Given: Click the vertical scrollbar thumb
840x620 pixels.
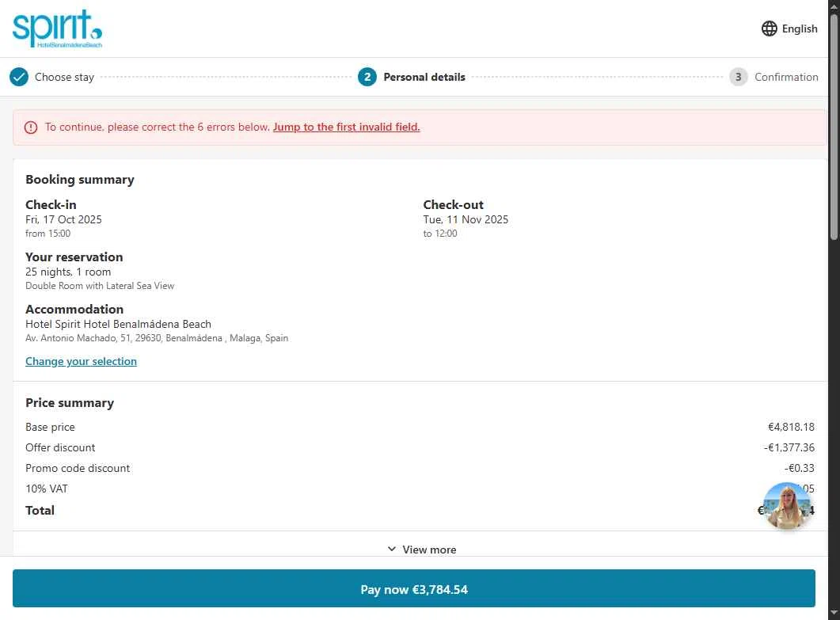Looking at the screenshot, I should click(834, 127).
